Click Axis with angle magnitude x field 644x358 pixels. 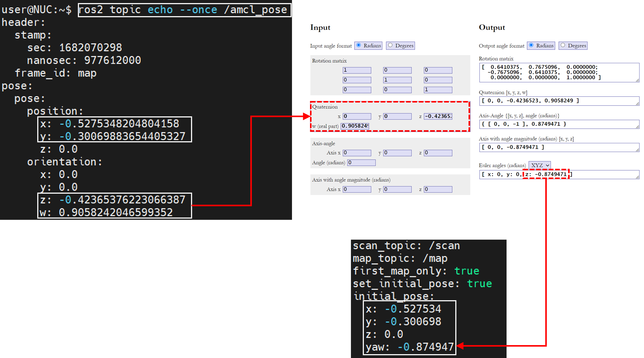357,189
